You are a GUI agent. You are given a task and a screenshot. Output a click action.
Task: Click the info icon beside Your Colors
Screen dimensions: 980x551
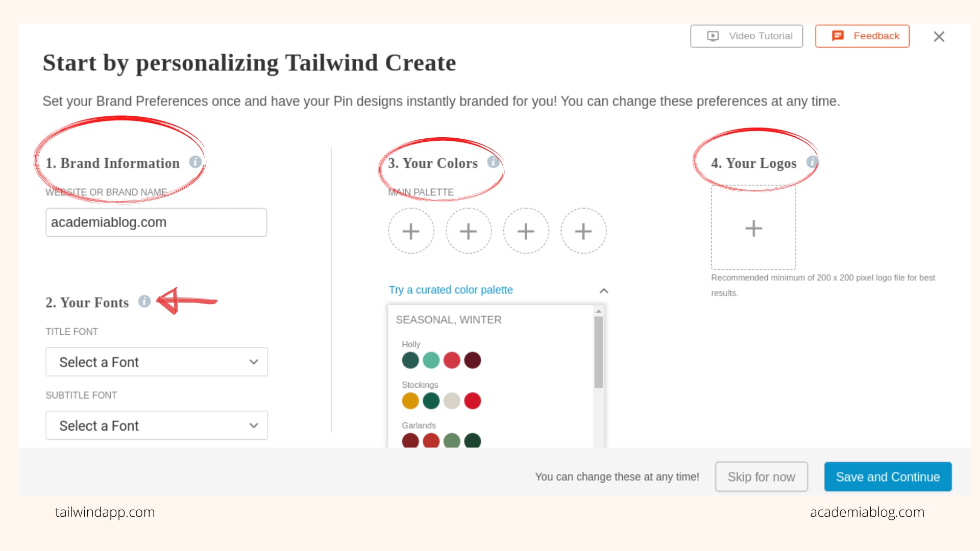(x=493, y=162)
